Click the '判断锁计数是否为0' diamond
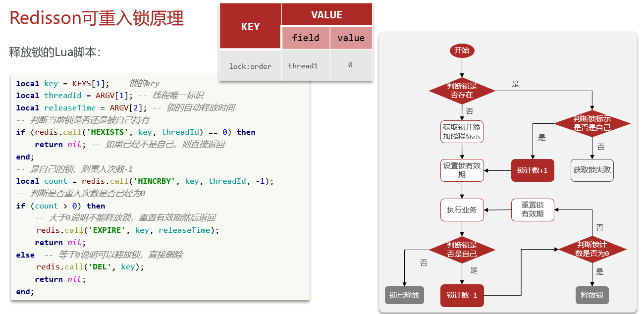The width and height of the screenshot is (644, 314). 592,250
